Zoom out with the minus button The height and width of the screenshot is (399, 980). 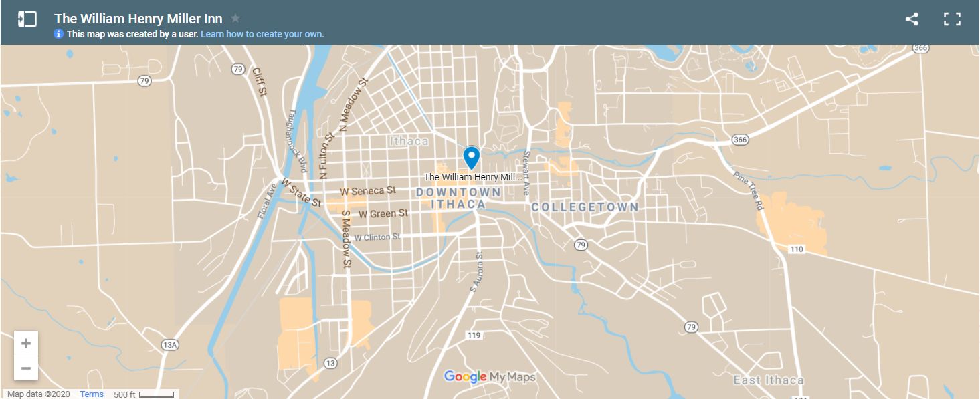click(26, 368)
